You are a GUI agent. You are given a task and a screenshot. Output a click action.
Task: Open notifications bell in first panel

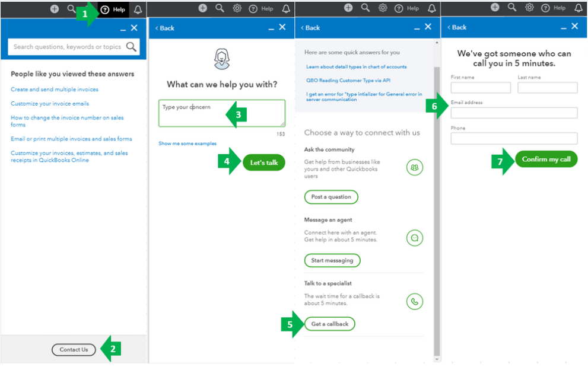pyautogui.click(x=138, y=9)
